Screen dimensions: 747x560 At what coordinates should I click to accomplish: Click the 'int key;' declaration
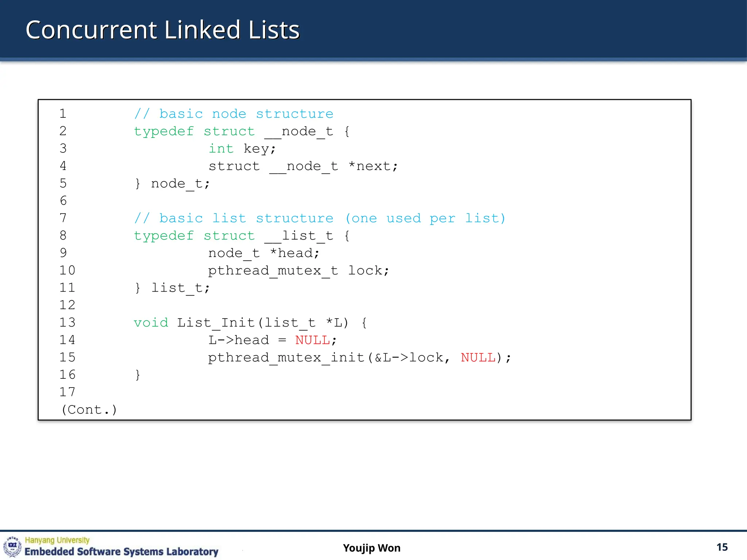point(242,149)
